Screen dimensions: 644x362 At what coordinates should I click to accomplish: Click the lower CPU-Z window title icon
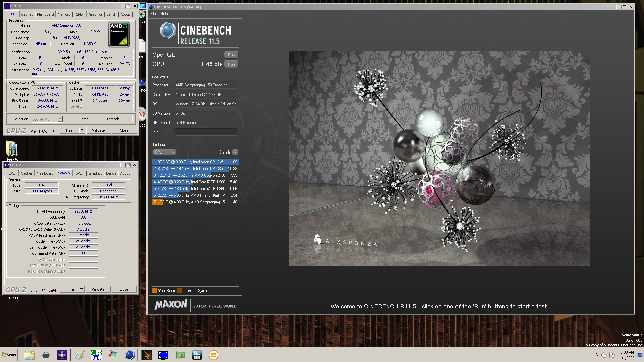tap(7, 165)
